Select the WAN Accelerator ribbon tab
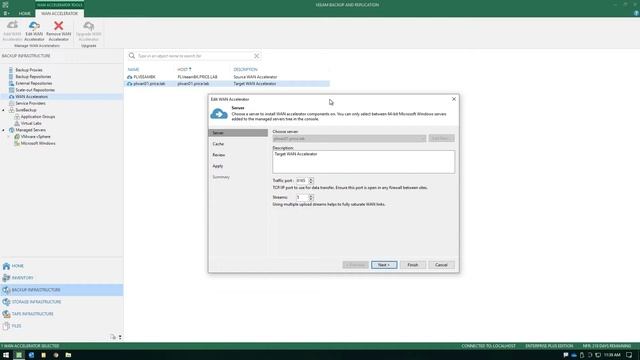Image resolution: width=640 pixels, height=360 pixels. pyautogui.click(x=59, y=13)
